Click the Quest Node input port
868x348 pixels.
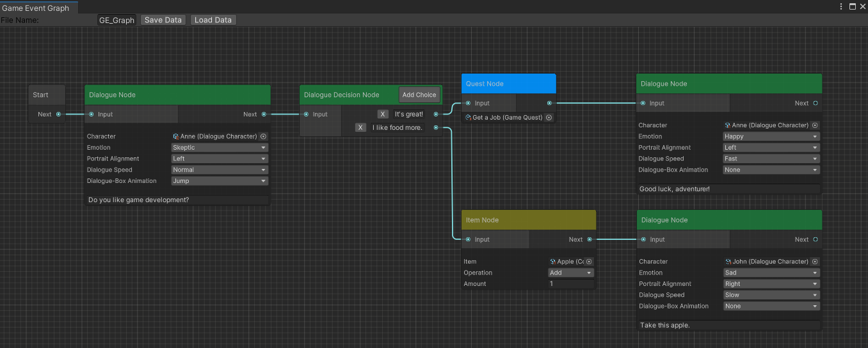469,103
